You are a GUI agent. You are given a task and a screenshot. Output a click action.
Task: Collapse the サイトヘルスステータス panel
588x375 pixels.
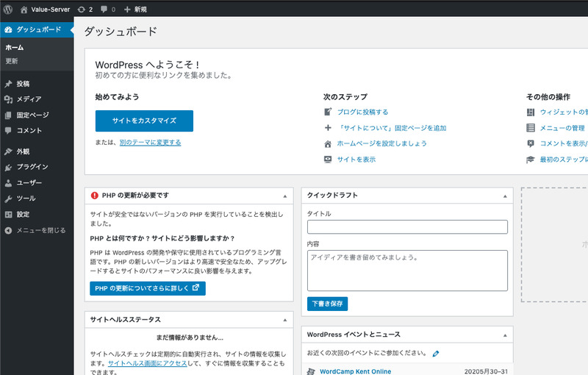click(284, 320)
